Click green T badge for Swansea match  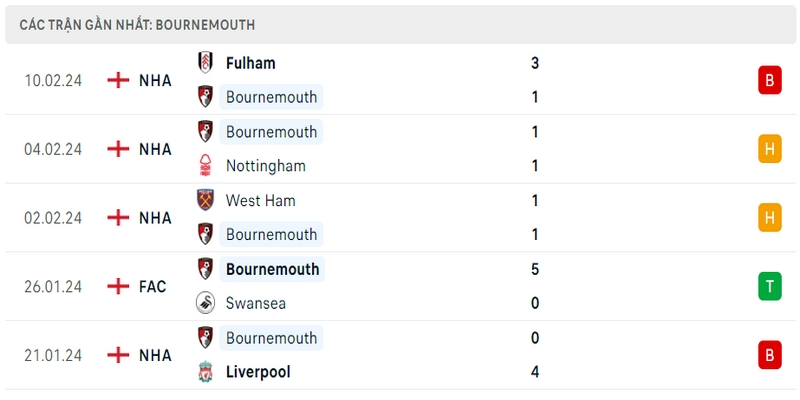click(x=769, y=286)
